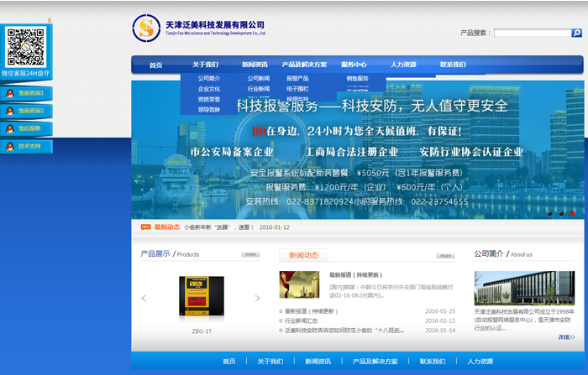Open 技术支持 QQ chat
The image size is (588, 375).
tap(26, 146)
